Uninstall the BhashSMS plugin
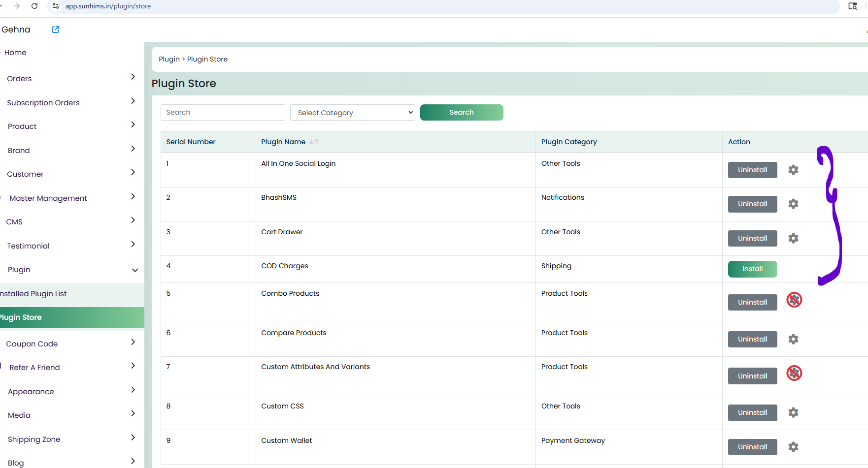 pyautogui.click(x=752, y=204)
